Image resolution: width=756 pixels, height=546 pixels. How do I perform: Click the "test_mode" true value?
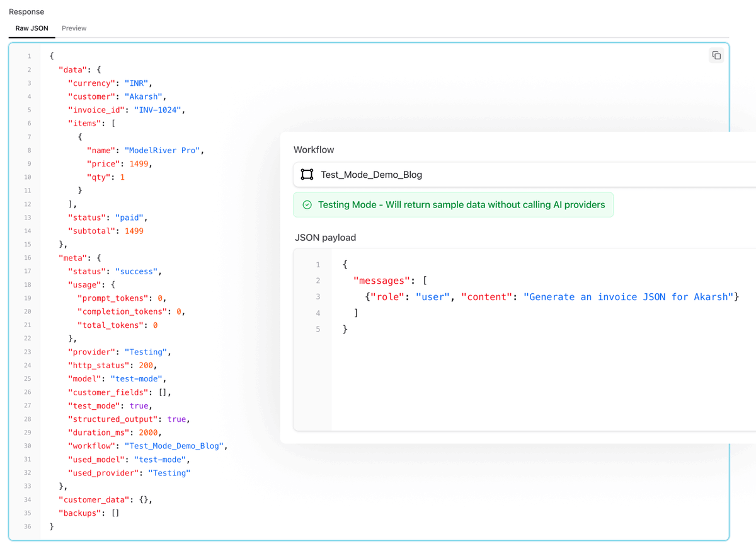coord(139,405)
